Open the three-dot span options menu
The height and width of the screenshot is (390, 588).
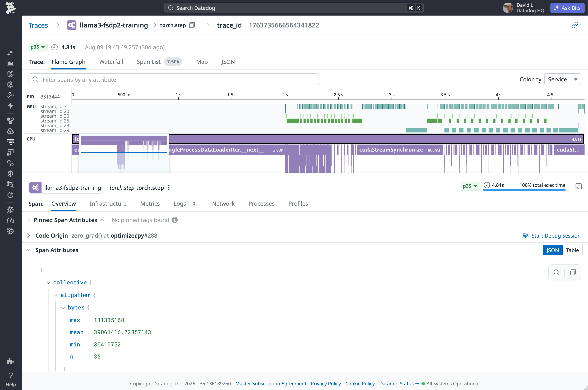pos(169,187)
